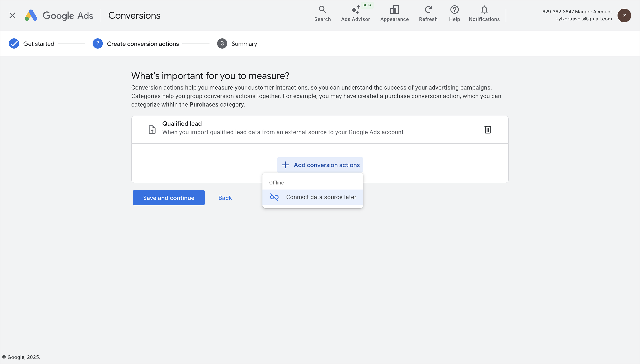The image size is (640, 364).
Task: Click the Add conversion actions button
Action: 320,165
